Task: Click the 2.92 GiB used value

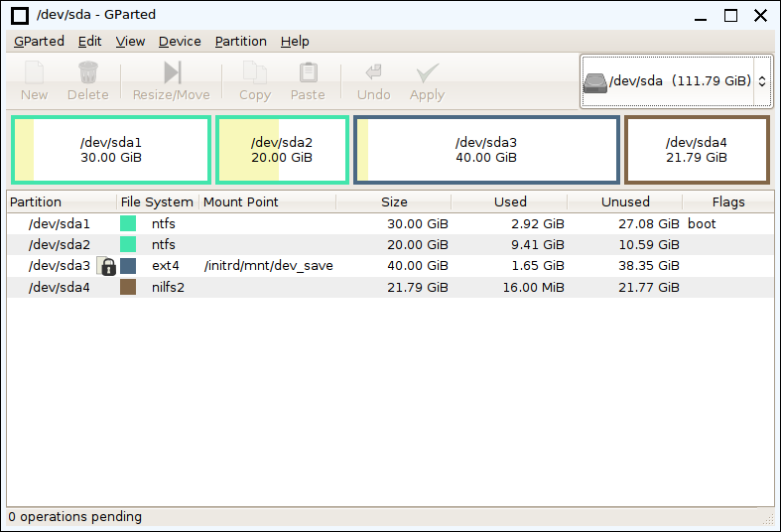Action: coord(538,224)
